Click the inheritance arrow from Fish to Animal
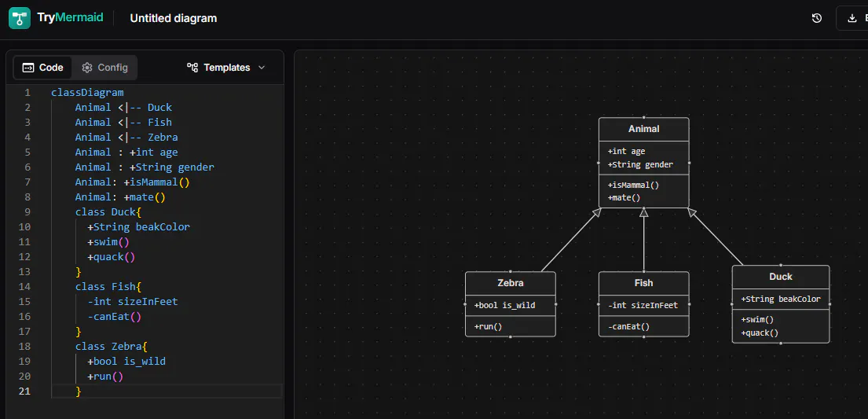The image size is (868, 419). 644,240
